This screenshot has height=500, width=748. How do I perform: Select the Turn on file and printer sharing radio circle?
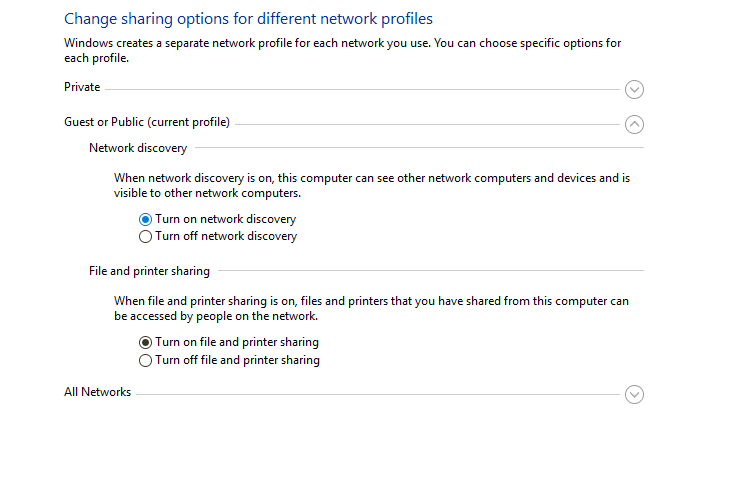point(145,343)
